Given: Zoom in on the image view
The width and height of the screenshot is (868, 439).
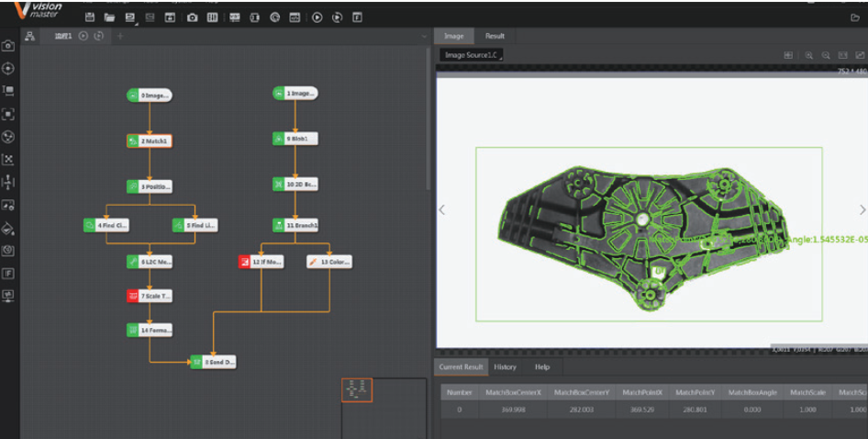Looking at the screenshot, I should point(808,55).
